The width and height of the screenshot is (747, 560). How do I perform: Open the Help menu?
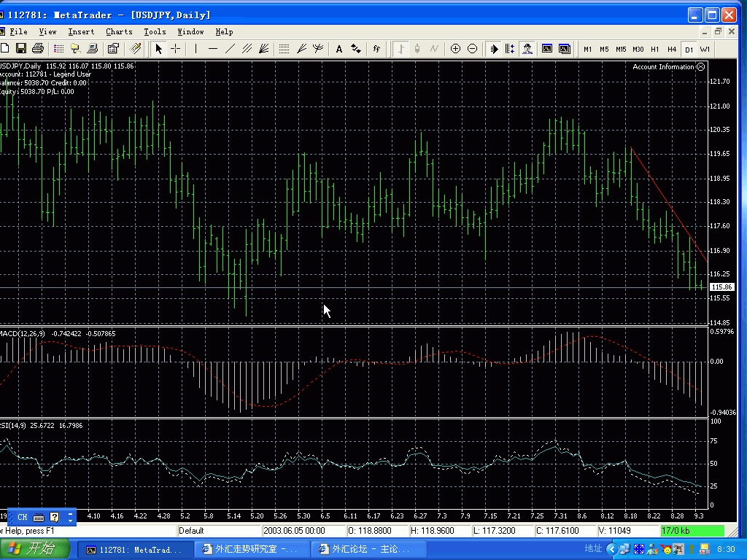224,32
